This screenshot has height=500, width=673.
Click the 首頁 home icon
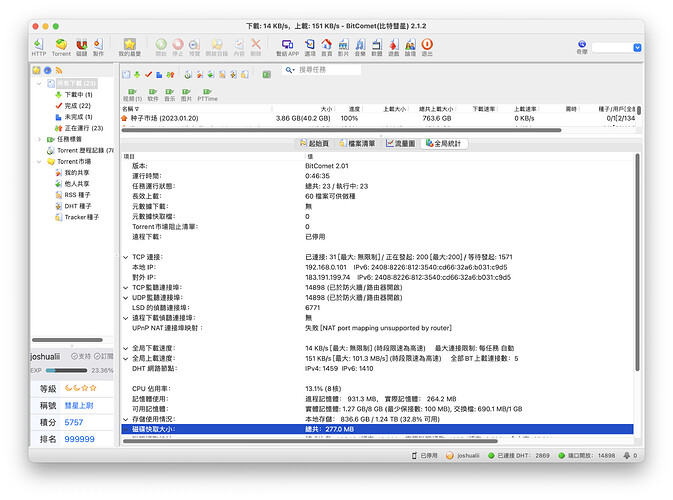327,47
